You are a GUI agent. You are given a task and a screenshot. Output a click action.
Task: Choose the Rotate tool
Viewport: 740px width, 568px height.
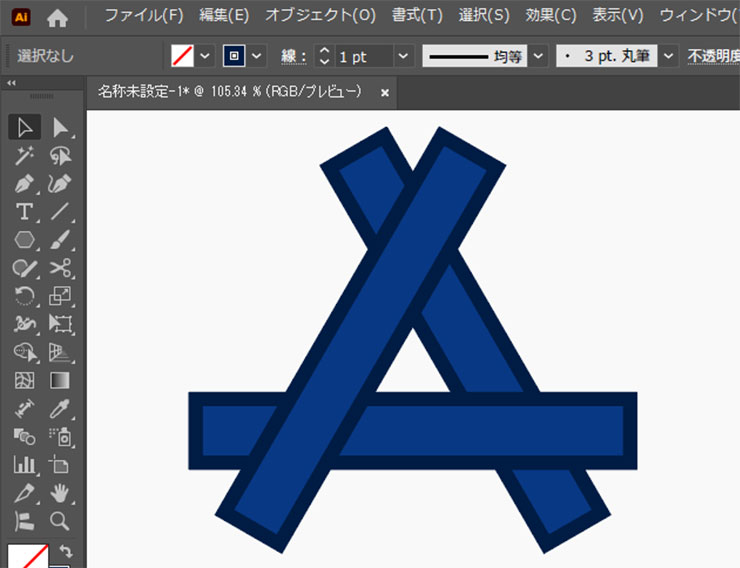pos(25,296)
